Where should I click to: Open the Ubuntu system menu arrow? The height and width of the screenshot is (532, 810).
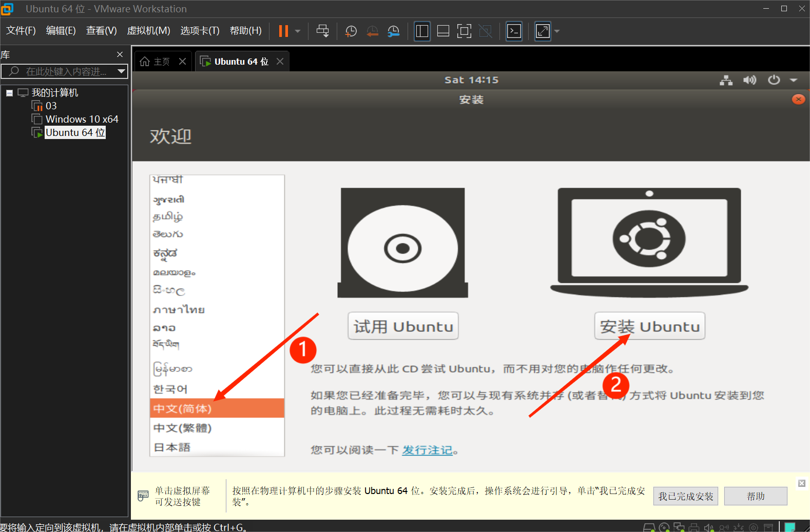[x=794, y=80]
